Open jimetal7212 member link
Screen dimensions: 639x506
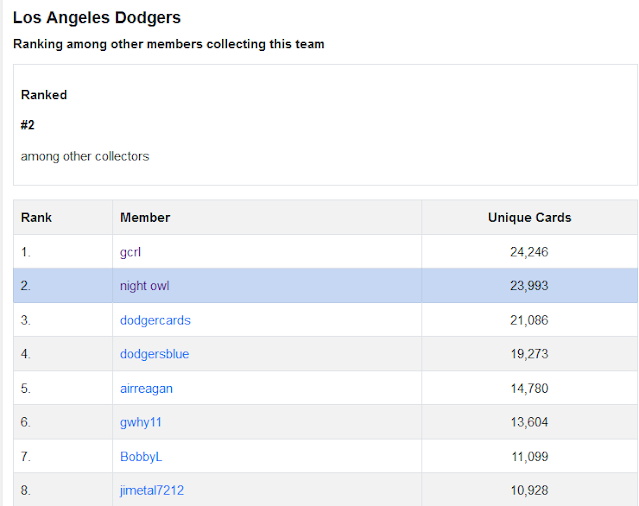point(152,491)
